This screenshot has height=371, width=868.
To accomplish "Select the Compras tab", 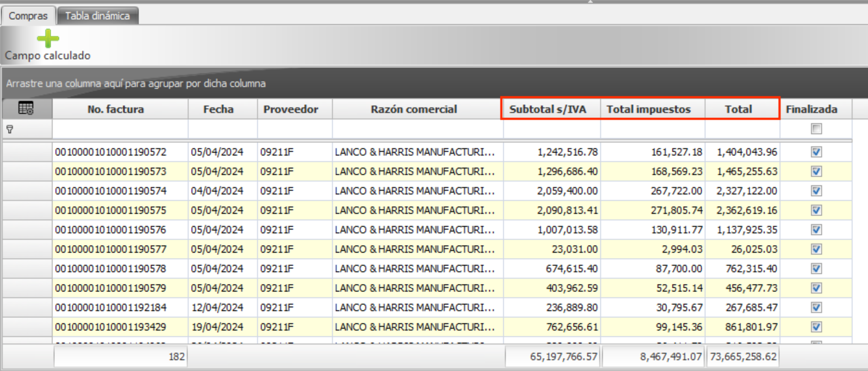I will click(28, 16).
